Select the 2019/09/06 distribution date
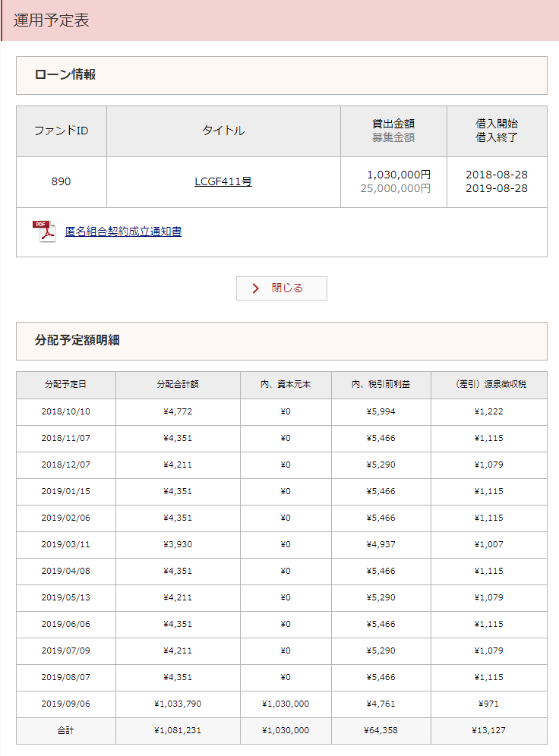 (x=65, y=704)
